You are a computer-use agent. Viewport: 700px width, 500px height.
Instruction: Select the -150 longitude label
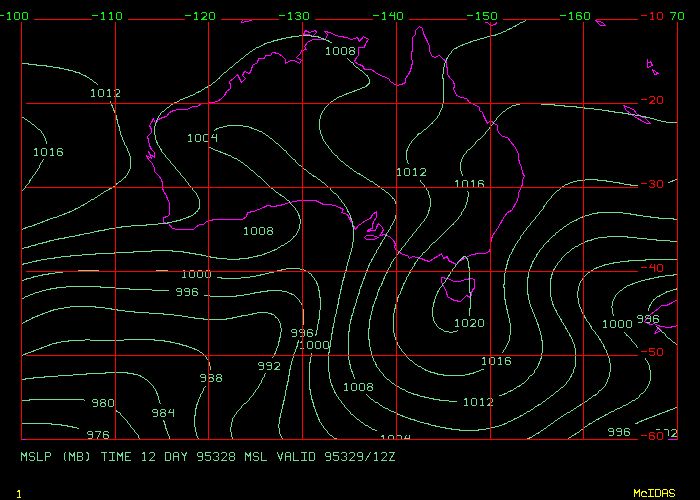pos(484,16)
